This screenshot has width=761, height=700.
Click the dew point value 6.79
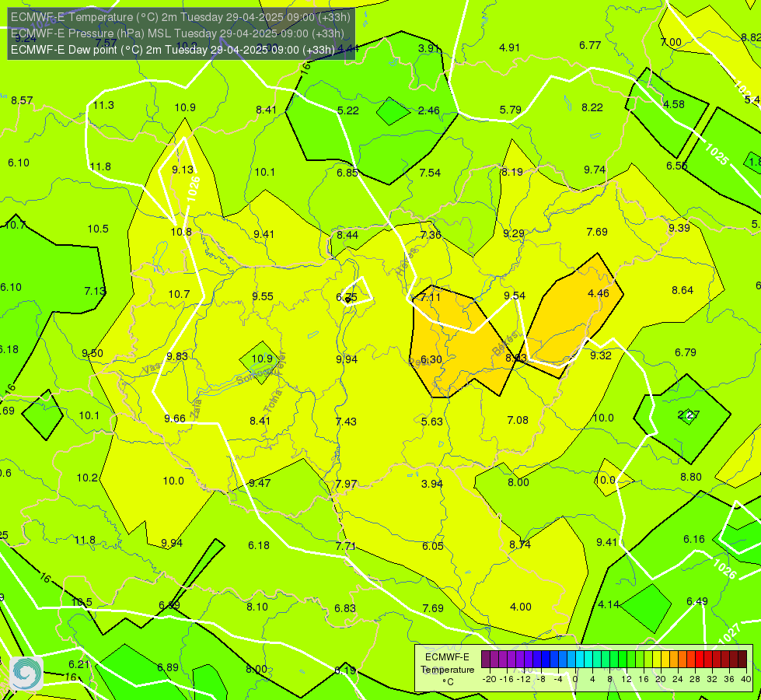pyautogui.click(x=686, y=352)
